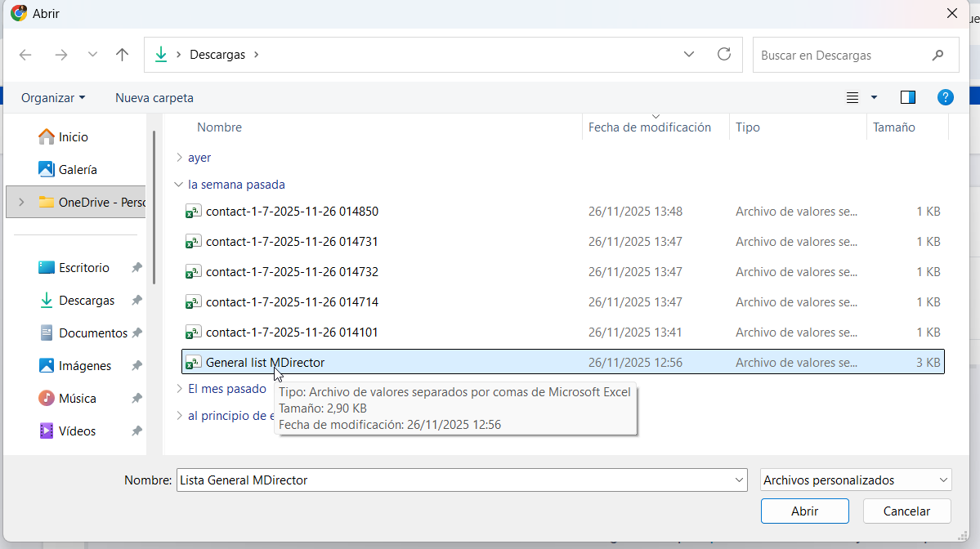Click Nueva carpeta in the toolbar

(154, 98)
